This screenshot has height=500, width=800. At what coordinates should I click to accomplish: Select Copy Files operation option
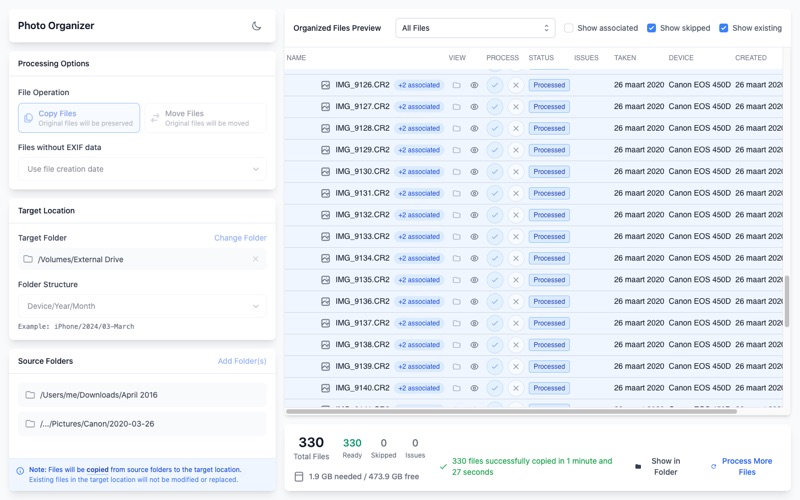pyautogui.click(x=79, y=118)
